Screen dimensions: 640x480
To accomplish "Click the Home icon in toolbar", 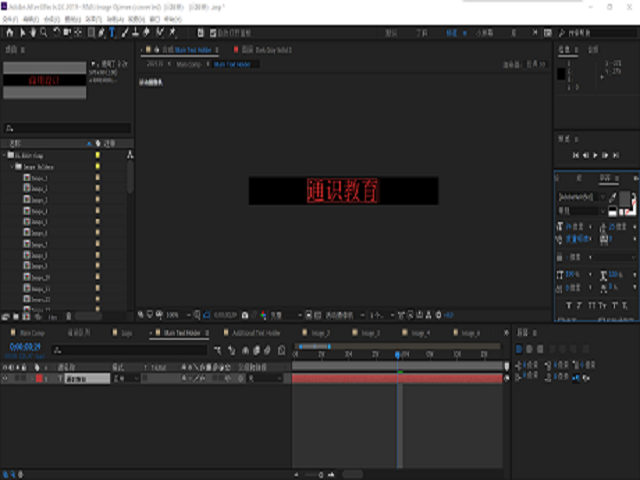I will [x=9, y=32].
